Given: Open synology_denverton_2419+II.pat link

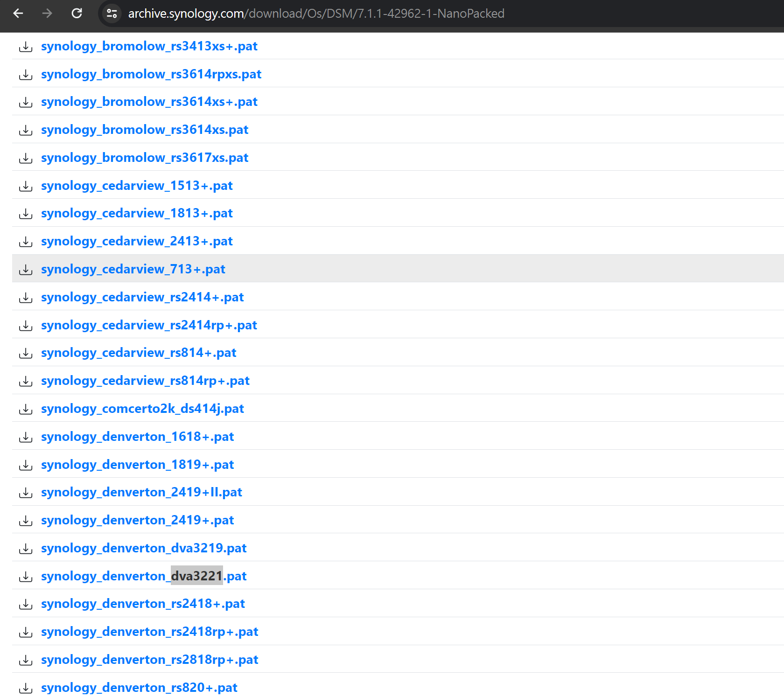Looking at the screenshot, I should [141, 492].
